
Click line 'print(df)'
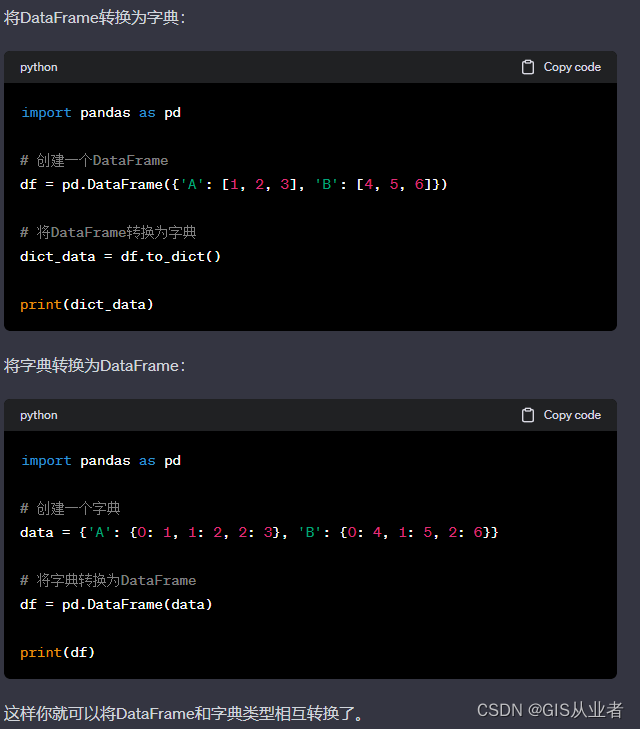(x=58, y=652)
